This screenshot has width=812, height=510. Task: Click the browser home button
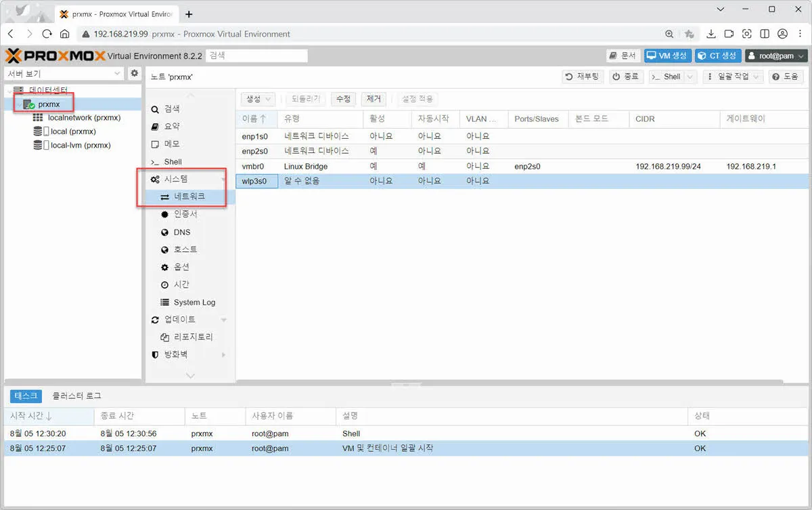point(64,34)
